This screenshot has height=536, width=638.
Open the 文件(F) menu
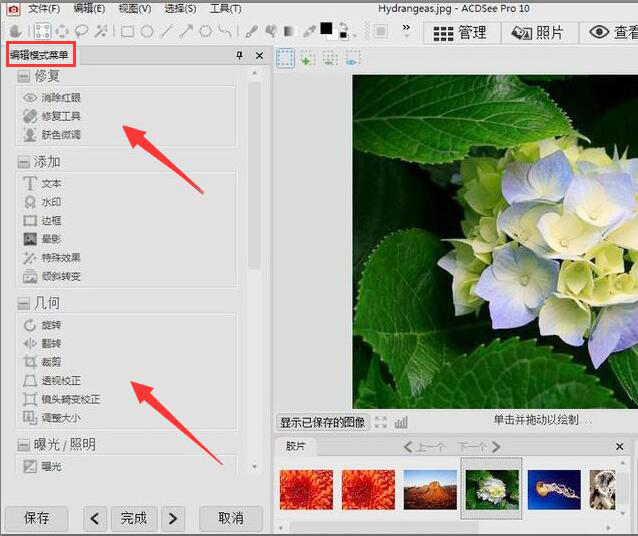tap(44, 9)
